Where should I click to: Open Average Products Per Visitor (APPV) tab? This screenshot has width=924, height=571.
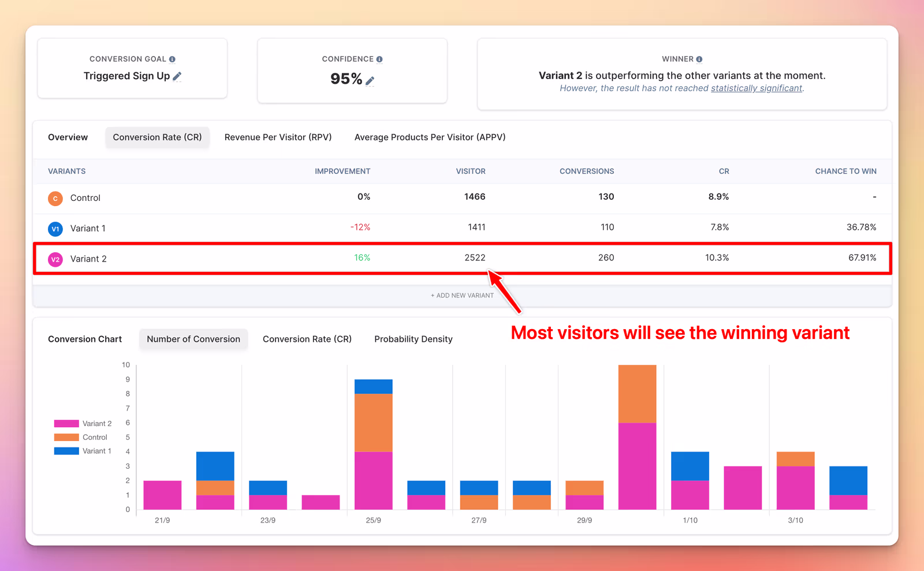pyautogui.click(x=430, y=137)
